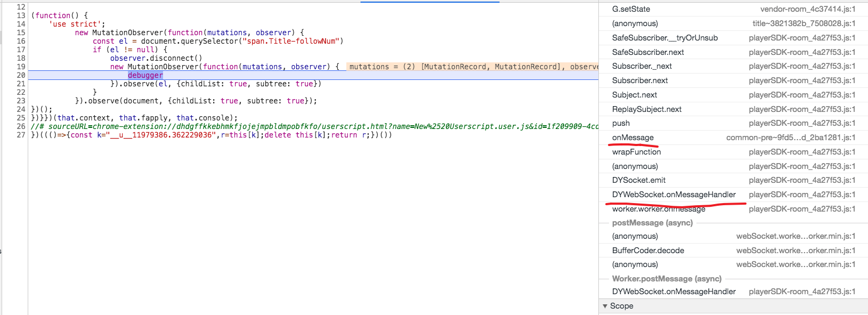Click line number 20 in the gutter
The height and width of the screenshot is (315, 868).
[x=21, y=75]
